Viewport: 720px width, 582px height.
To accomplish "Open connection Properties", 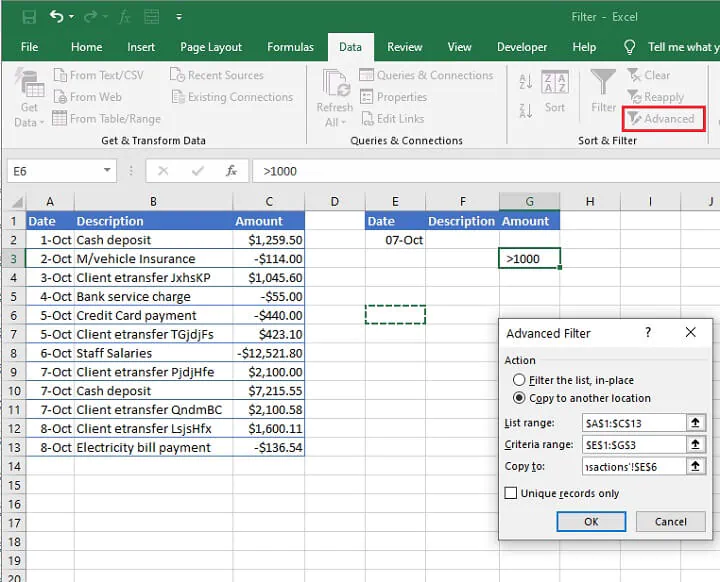I will (x=393, y=97).
